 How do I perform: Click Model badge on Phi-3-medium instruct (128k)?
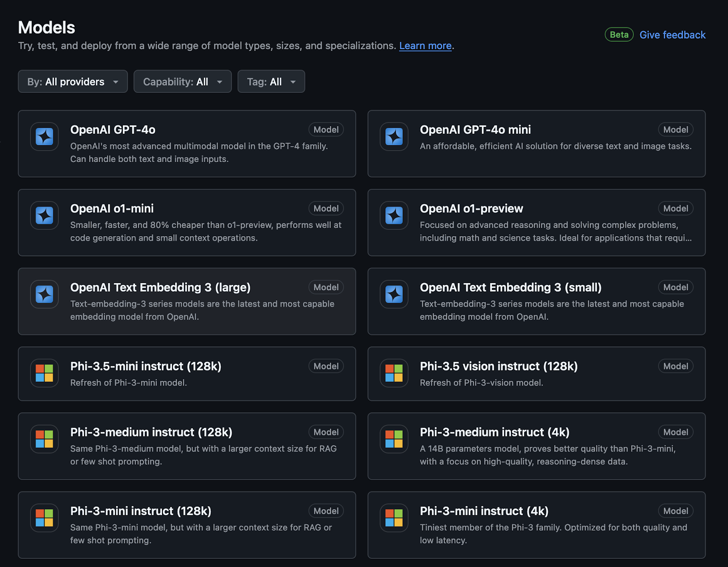click(x=326, y=432)
